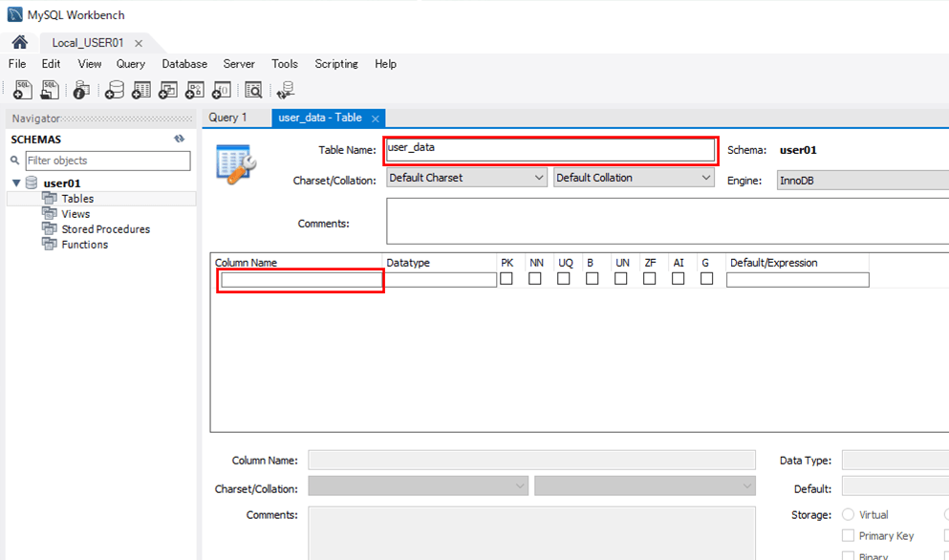Click the create new view icon
Viewport: 949px width, 560px height.
pyautogui.click(x=168, y=90)
